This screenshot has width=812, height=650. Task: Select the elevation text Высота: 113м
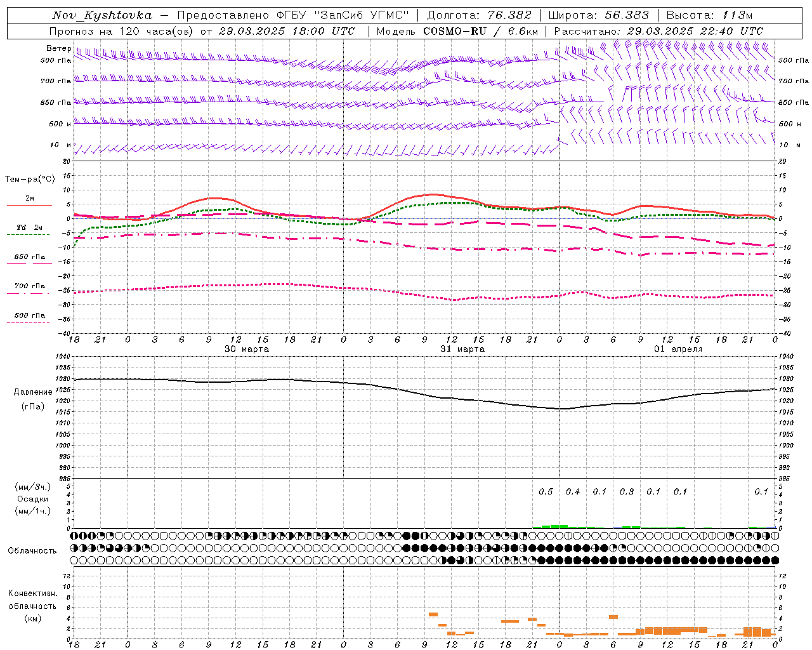tap(709, 15)
